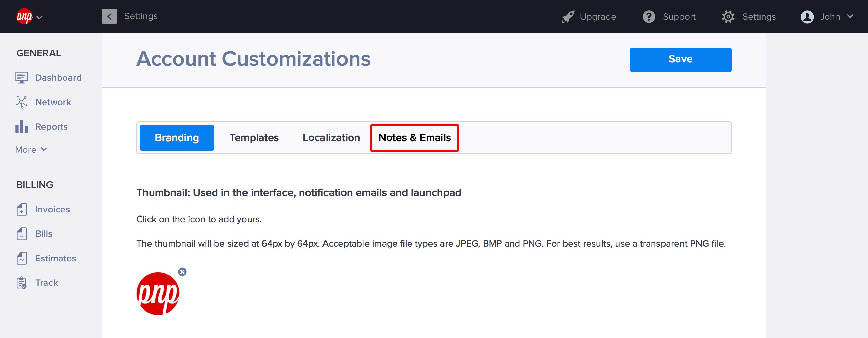The image size is (868, 338).
Task: Remove the thumbnail logo with X
Action: pyautogui.click(x=182, y=272)
